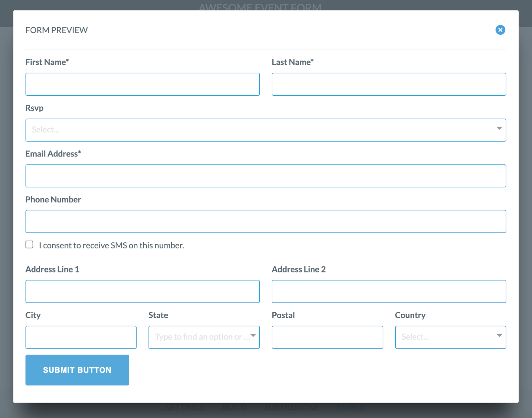Click the FORM PREVIEW title text

(x=57, y=30)
